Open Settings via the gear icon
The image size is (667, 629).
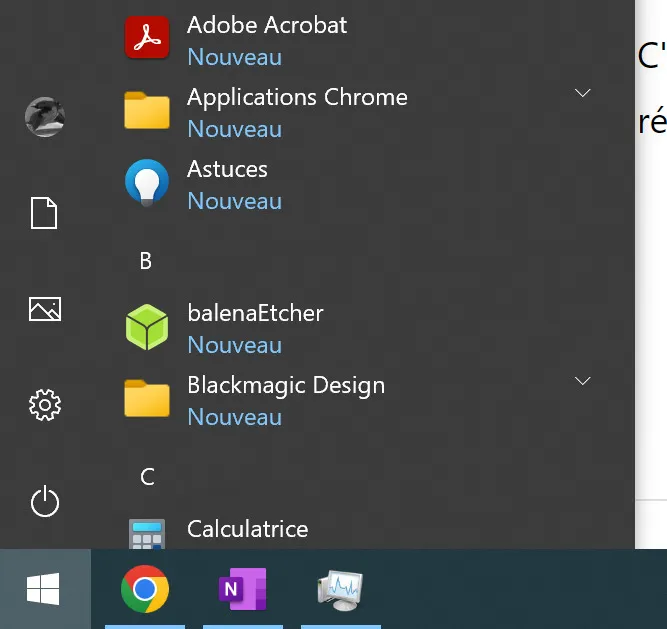click(x=45, y=405)
